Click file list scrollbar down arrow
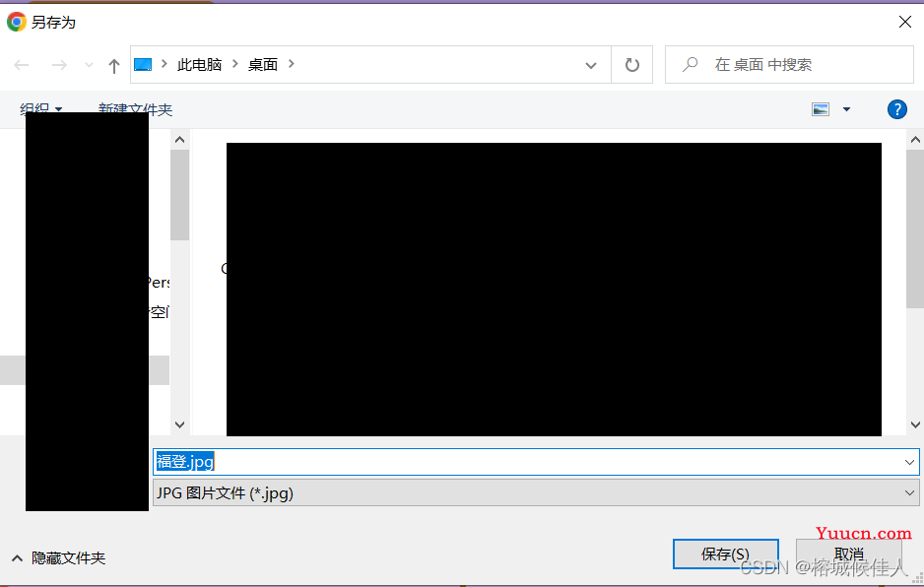Screen dimensions: 924x587 [x=915, y=424]
